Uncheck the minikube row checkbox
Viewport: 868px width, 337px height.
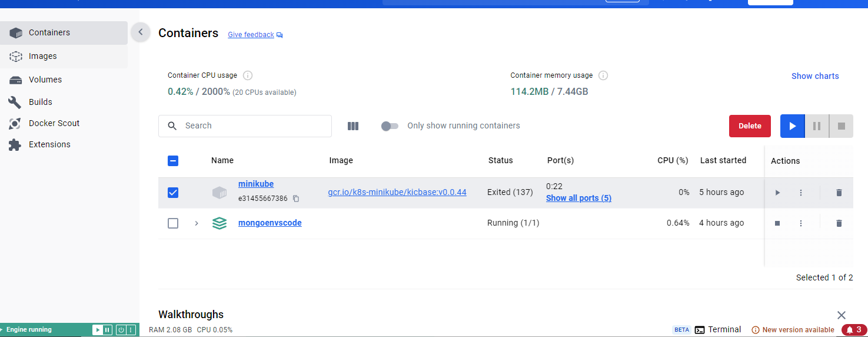[173, 193]
